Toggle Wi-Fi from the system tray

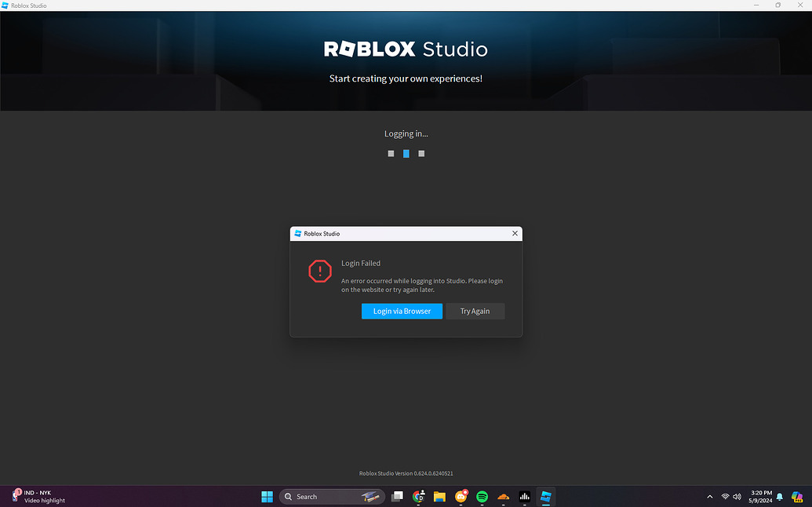click(x=725, y=496)
